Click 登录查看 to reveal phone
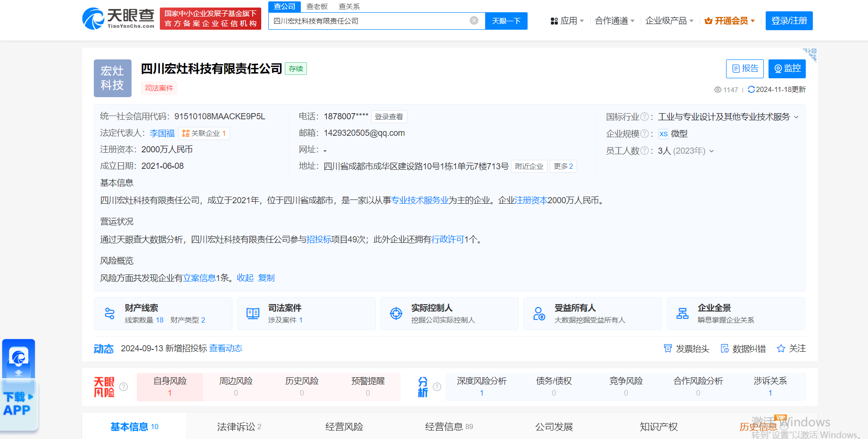The height and width of the screenshot is (439, 868). pos(389,116)
